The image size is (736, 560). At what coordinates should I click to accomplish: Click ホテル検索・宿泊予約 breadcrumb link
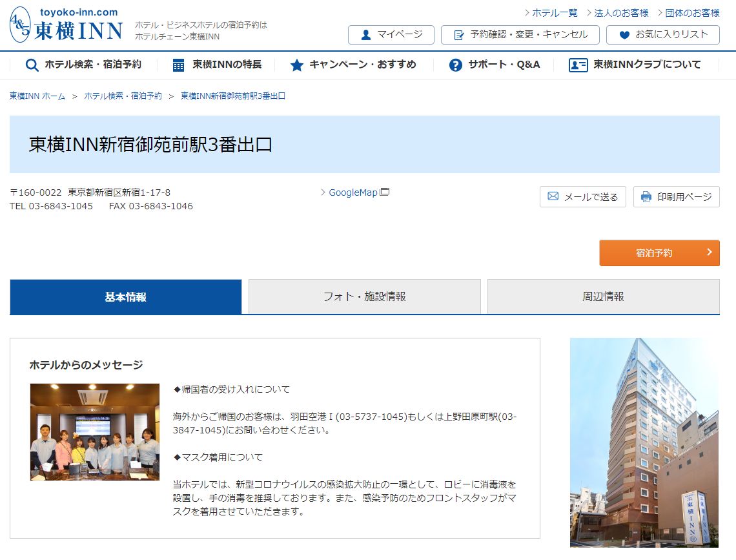[123, 96]
